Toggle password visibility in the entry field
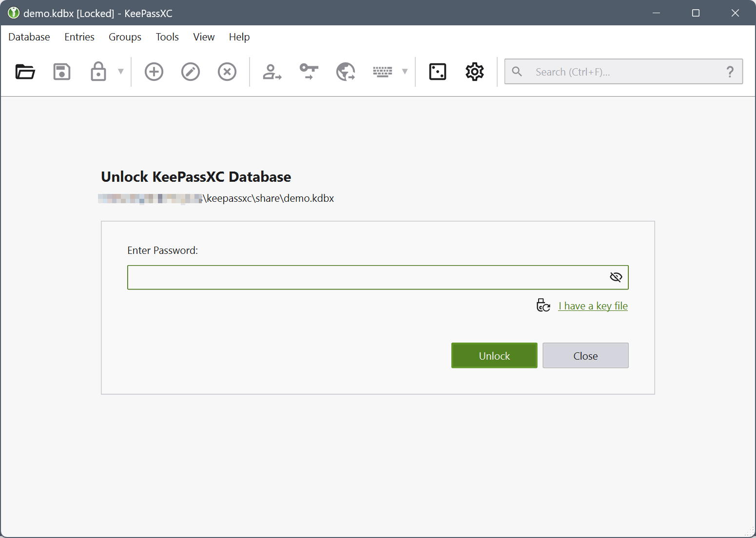 point(616,277)
